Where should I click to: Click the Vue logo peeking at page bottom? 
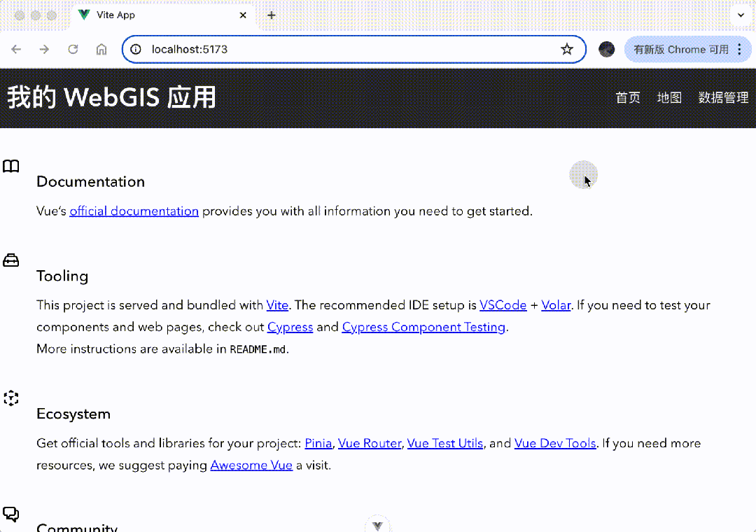click(377, 525)
